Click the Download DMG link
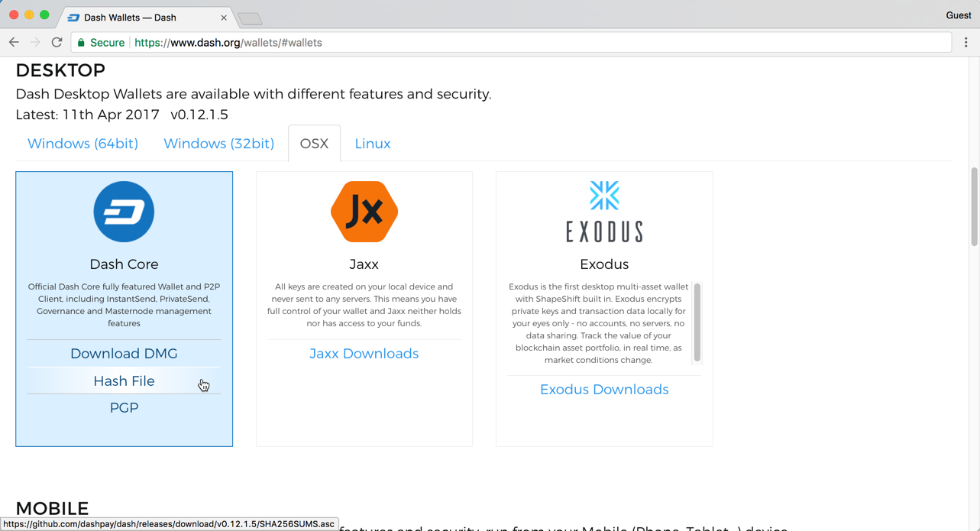 coord(124,354)
